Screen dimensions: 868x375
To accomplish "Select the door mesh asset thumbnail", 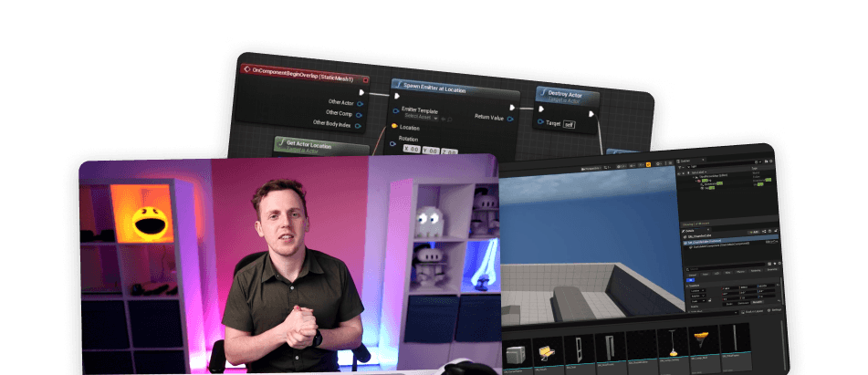I will tap(580, 349).
